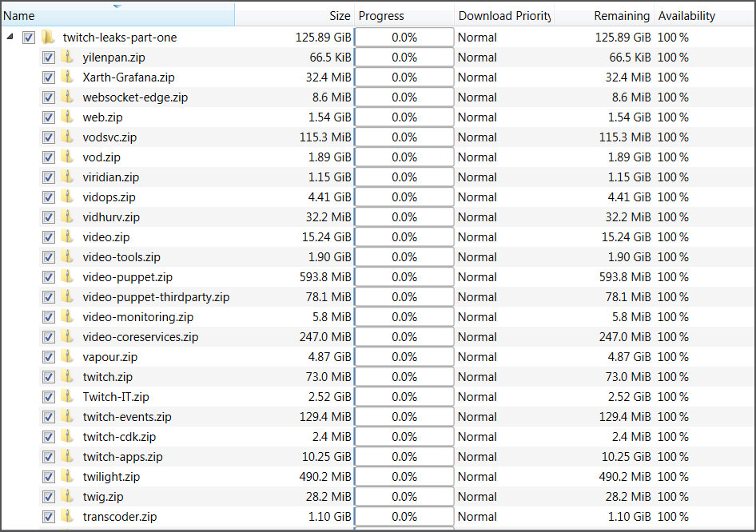This screenshot has height=532, width=756.
Task: Deselect the vidops.zip checkbox
Action: coord(48,197)
